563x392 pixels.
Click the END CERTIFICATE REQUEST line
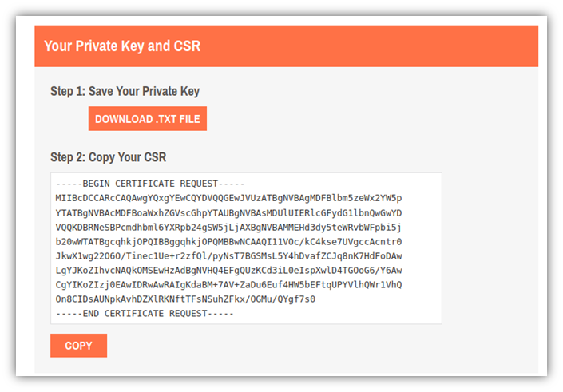click(x=145, y=314)
